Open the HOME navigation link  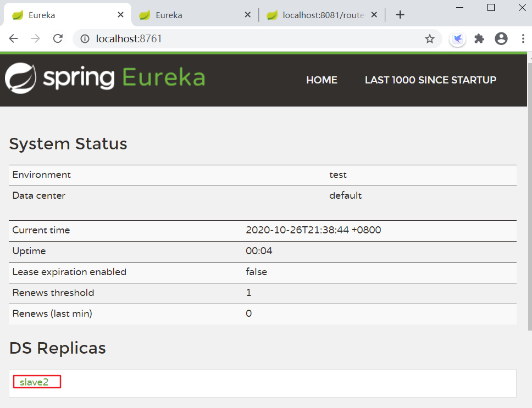tap(322, 80)
